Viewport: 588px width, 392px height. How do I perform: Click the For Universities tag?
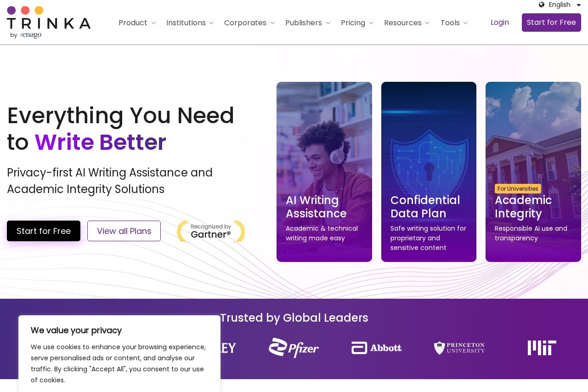[x=518, y=189]
